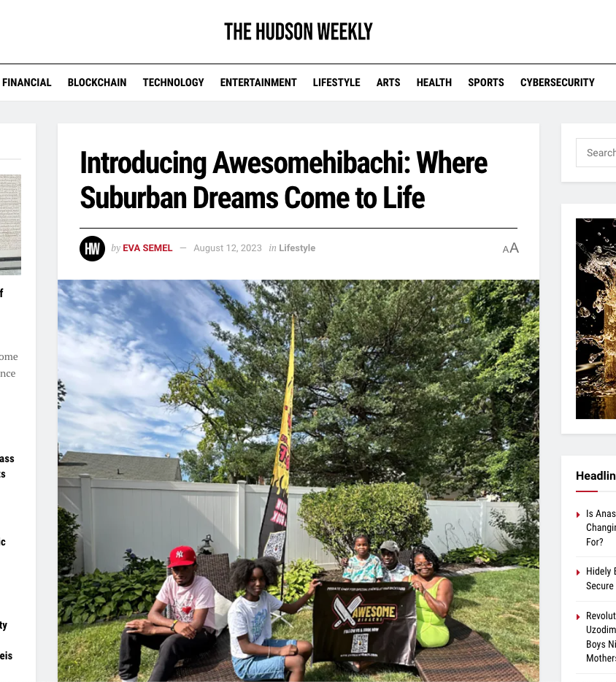This screenshot has height=682, width=616.
Task: Click the red arrow beside Hidely headline
Action: tap(578, 572)
